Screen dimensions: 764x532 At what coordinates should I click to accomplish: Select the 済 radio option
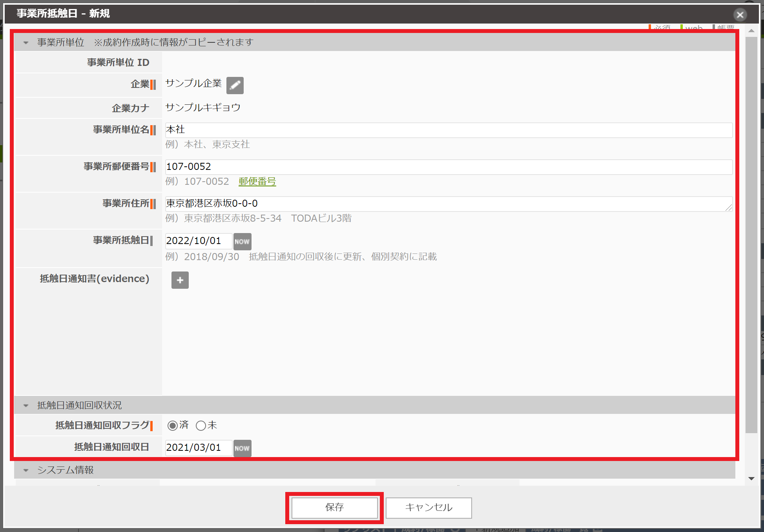[x=172, y=426]
